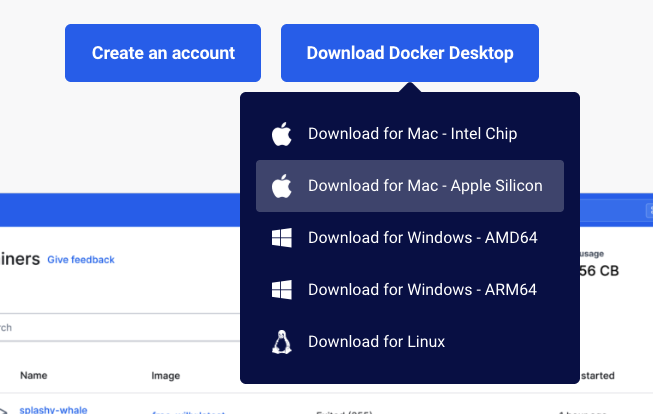Image resolution: width=653 pixels, height=414 pixels.
Task: Click the Image column header
Action: coord(166,376)
